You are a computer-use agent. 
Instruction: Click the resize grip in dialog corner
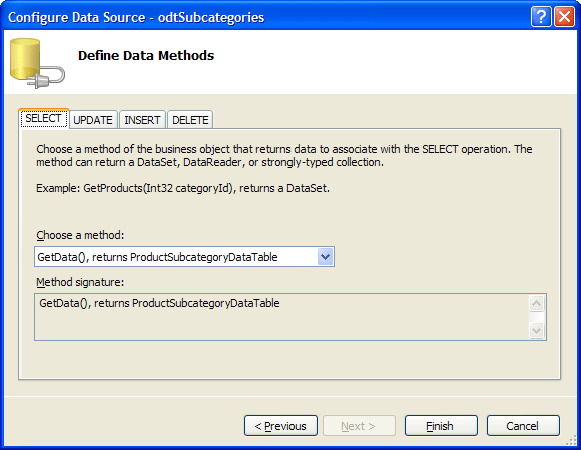coord(572,440)
